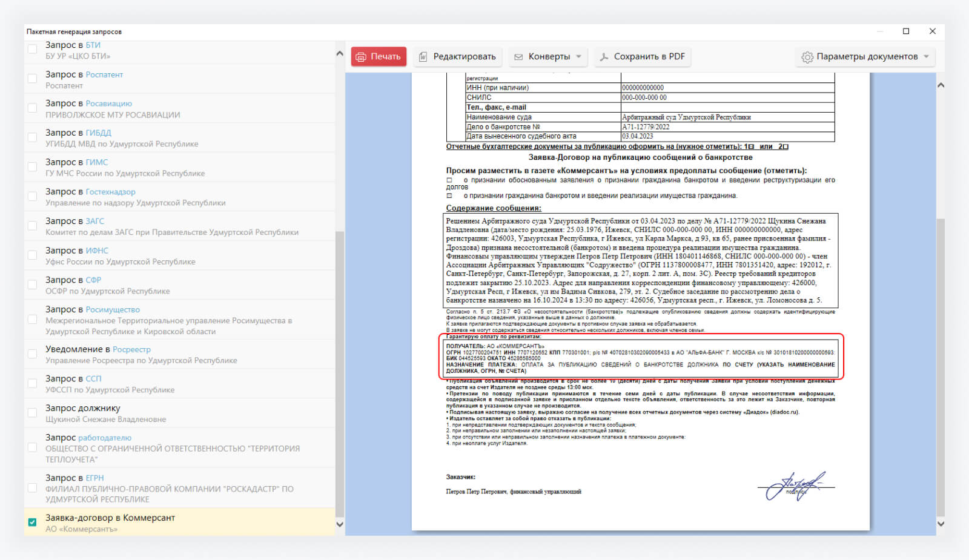Click document preview scroll-down arrow
Image resolution: width=969 pixels, height=560 pixels.
[941, 524]
